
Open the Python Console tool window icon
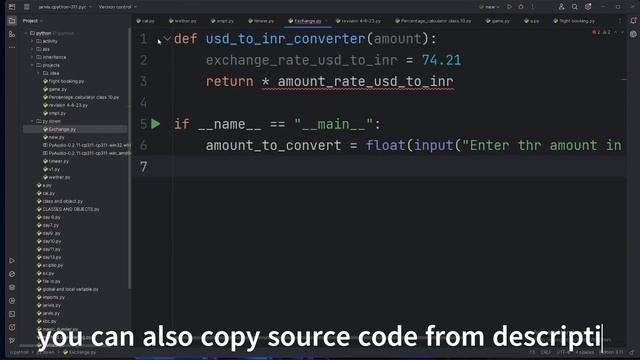(x=12, y=274)
